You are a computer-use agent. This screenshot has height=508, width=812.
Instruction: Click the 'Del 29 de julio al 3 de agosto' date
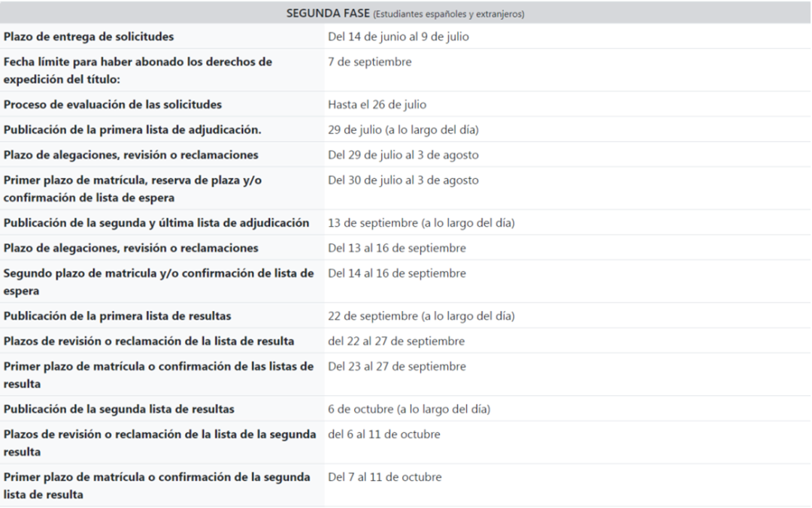(403, 156)
